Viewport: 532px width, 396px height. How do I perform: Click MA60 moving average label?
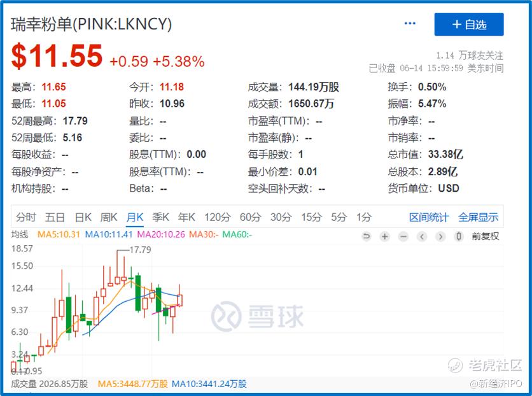click(x=237, y=234)
